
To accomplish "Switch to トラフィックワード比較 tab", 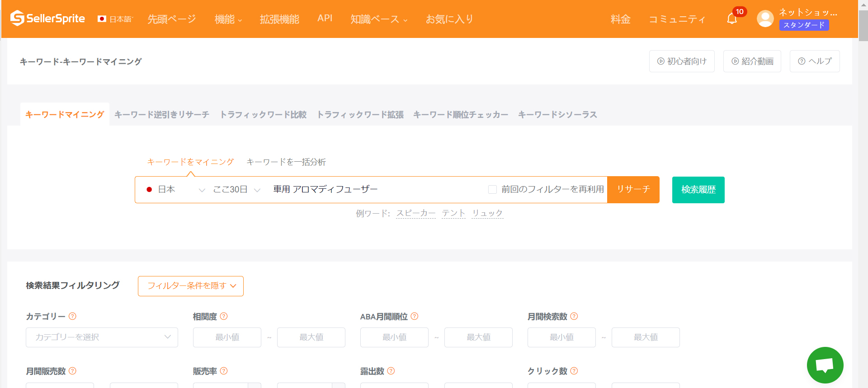I will click(263, 114).
